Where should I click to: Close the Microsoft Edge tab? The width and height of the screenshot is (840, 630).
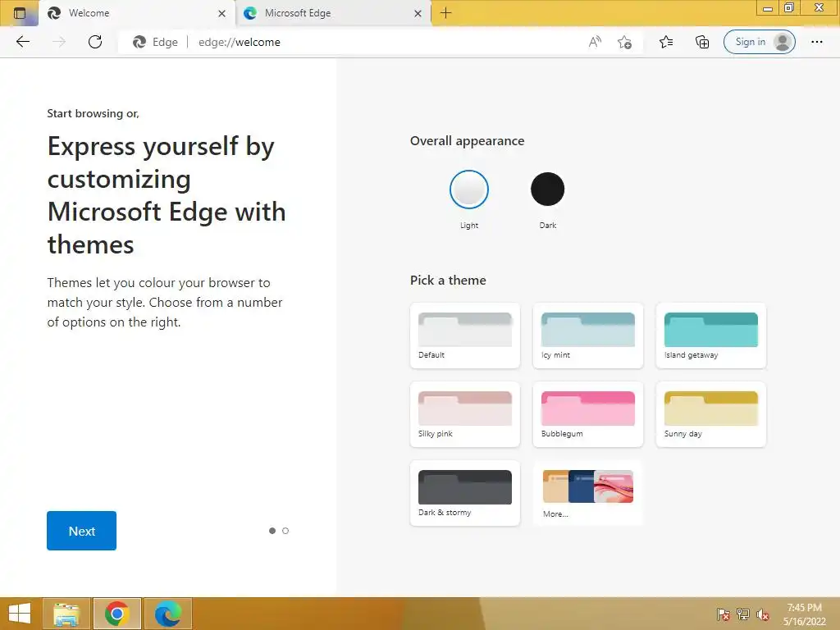pos(418,13)
